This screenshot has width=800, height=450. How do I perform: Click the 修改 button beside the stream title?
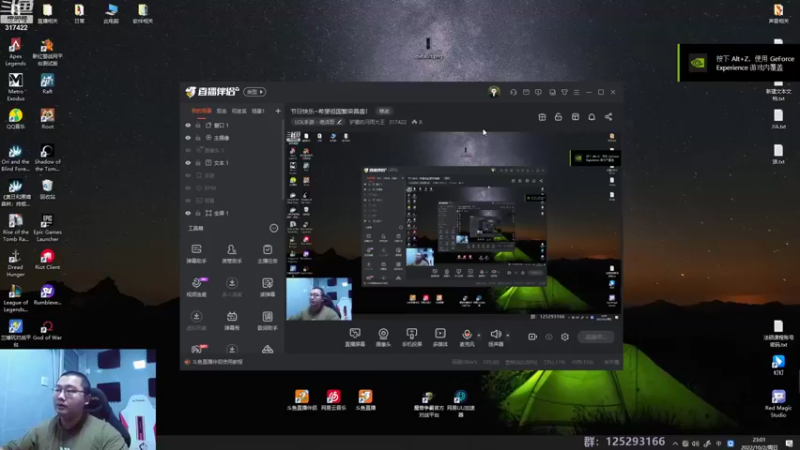[x=384, y=111]
